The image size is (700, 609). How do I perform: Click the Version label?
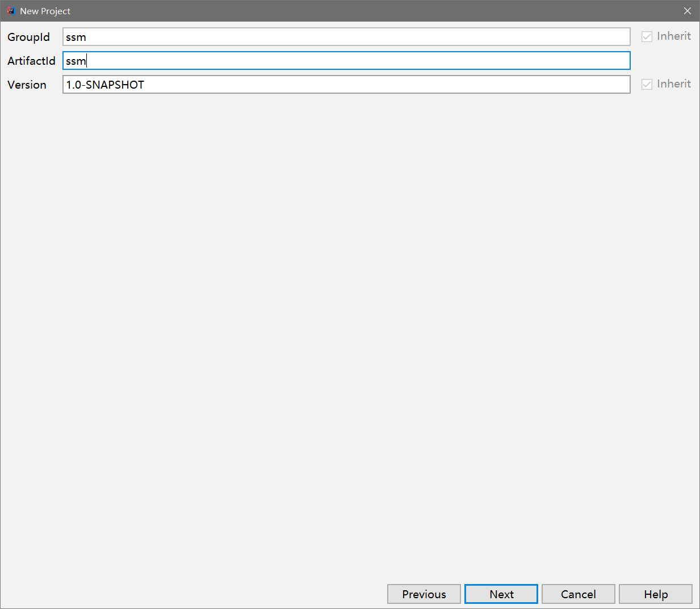(x=27, y=85)
